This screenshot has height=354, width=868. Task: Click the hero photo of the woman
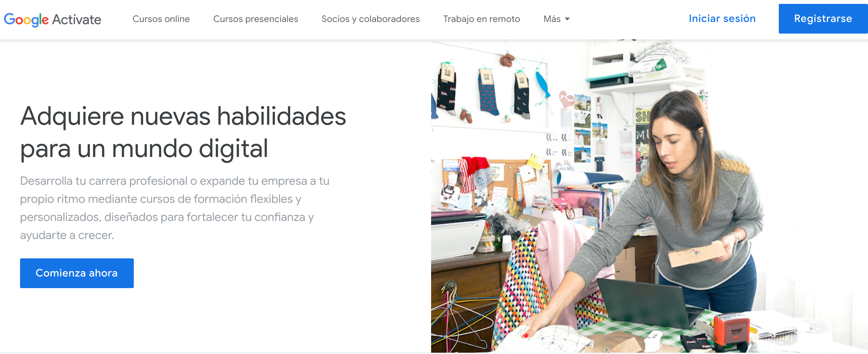tap(649, 196)
